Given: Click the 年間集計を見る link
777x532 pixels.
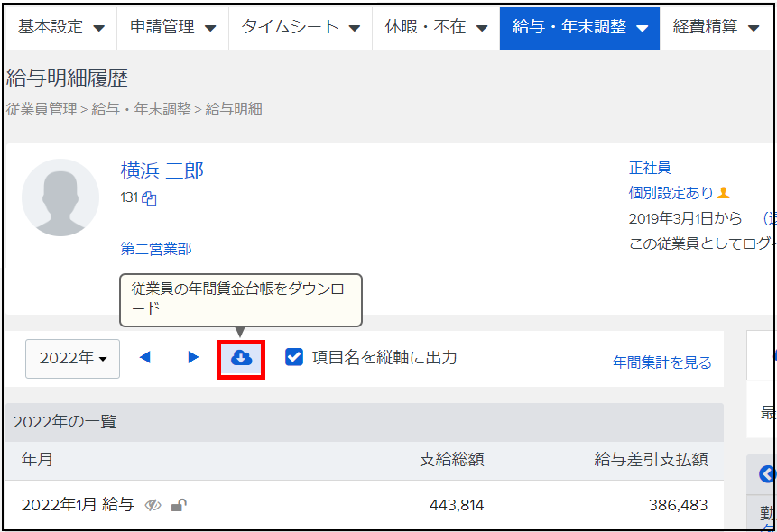Looking at the screenshot, I should 662,362.
